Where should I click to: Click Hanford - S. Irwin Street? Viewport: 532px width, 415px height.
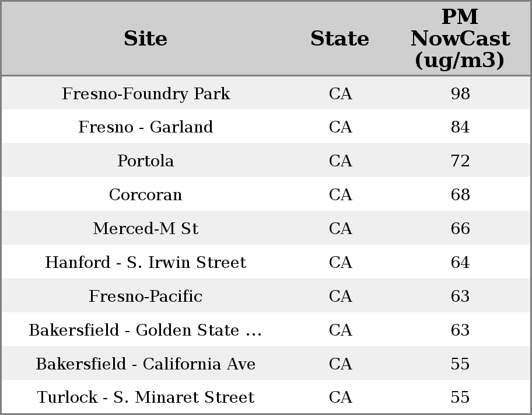(146, 263)
